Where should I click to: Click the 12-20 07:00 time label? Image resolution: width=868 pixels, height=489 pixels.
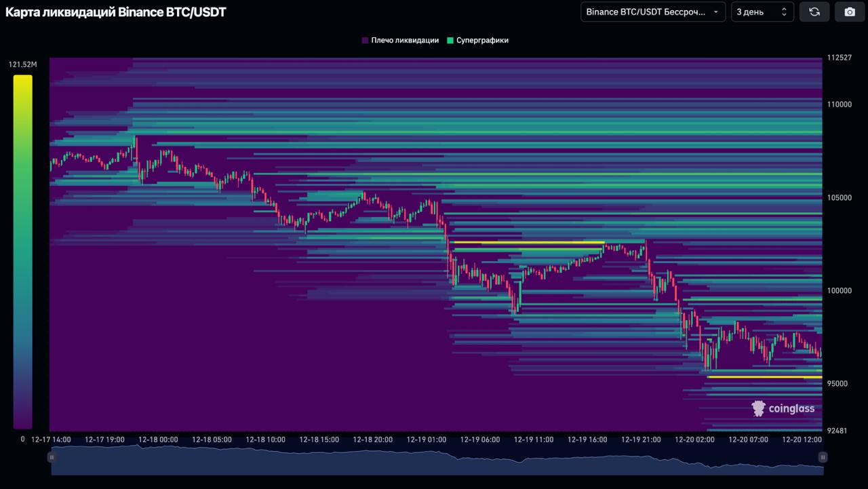coord(748,439)
